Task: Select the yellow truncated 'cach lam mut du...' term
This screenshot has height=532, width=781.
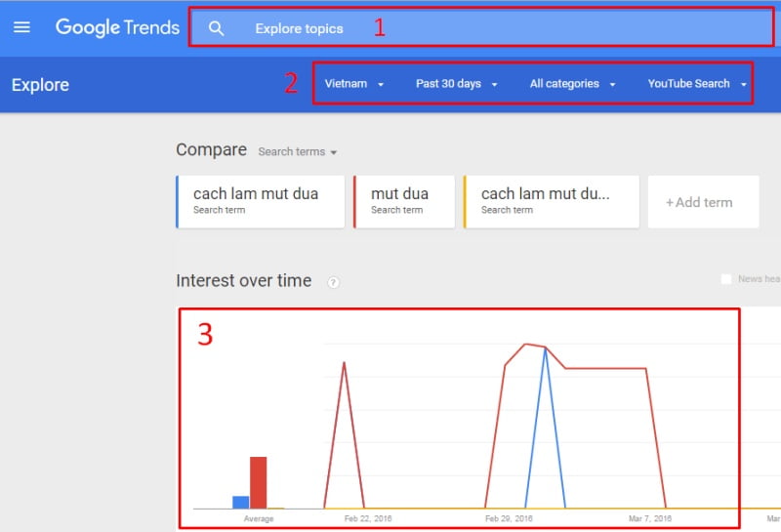Action: point(551,201)
